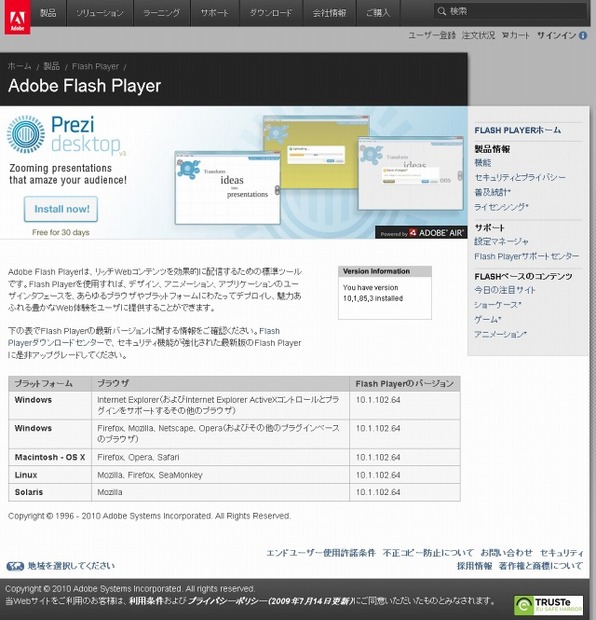This screenshot has height=620, width=596.
Task: Click the search magnifier icon
Action: (442, 11)
